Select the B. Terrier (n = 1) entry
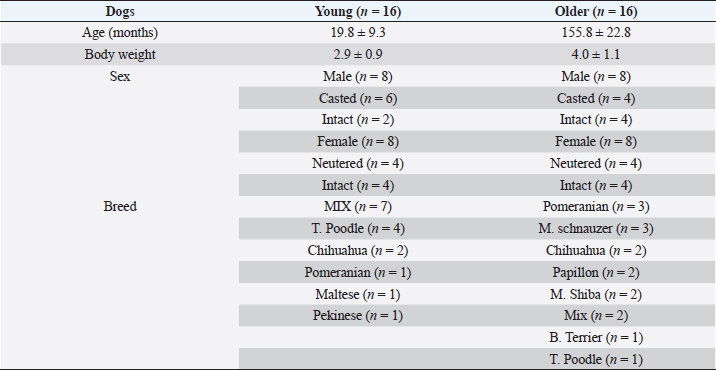The image size is (716, 370). point(596,337)
